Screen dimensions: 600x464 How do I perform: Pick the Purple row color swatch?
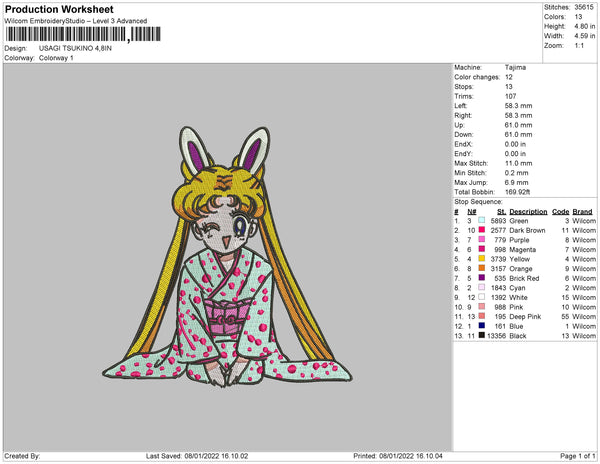(481, 239)
